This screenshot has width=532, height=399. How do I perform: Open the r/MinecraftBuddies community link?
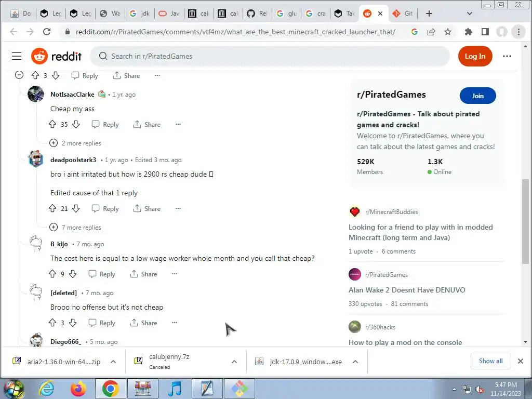tap(392, 212)
